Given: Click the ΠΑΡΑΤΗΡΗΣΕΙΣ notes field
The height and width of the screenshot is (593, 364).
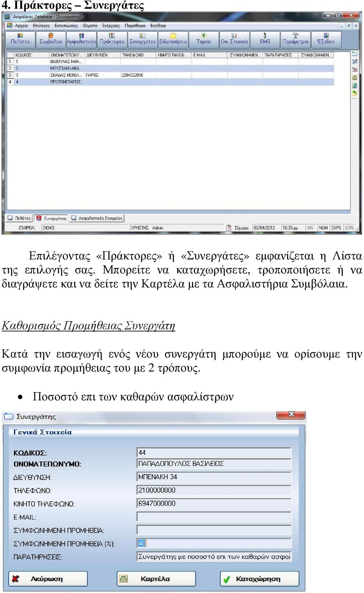Looking at the screenshot, I should pos(214,557).
